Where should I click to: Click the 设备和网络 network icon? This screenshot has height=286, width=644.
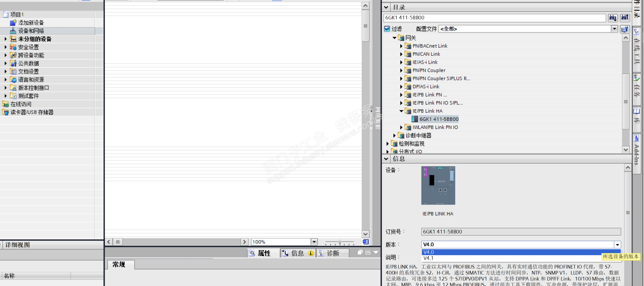pos(13,31)
